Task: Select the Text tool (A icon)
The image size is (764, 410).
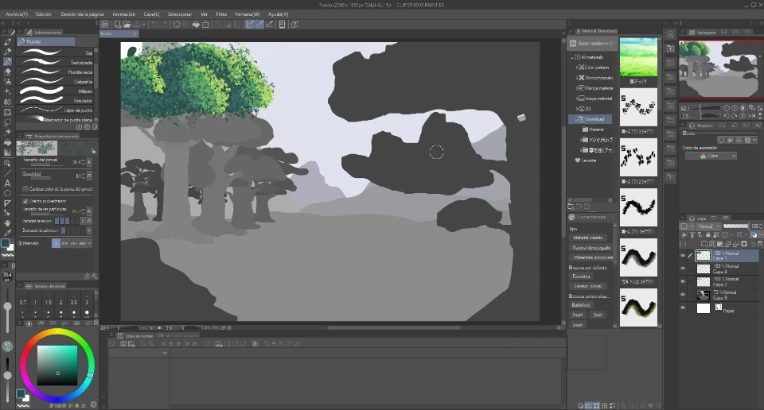Action: click(x=7, y=183)
